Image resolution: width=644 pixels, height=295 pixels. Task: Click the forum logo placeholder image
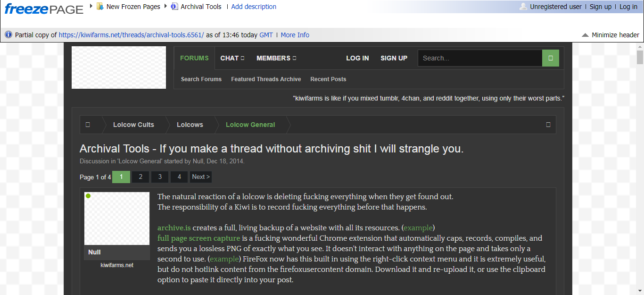[119, 67]
